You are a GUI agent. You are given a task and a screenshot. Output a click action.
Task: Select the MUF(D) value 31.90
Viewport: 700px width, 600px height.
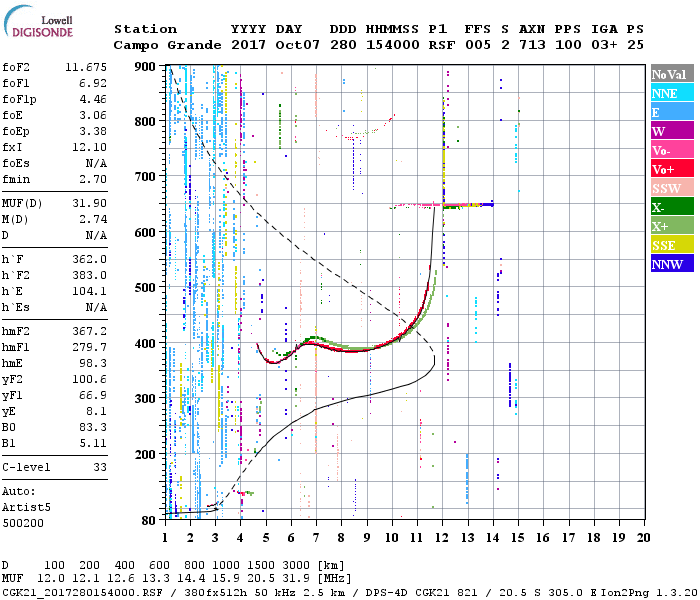pos(86,204)
